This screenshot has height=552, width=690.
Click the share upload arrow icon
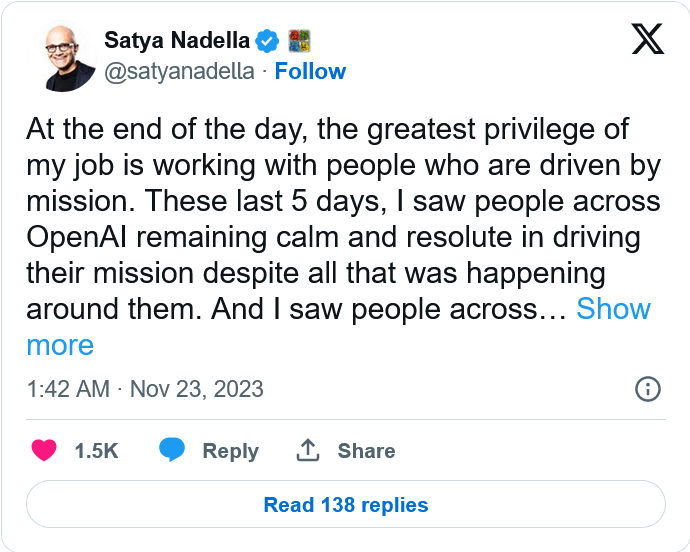click(x=308, y=450)
